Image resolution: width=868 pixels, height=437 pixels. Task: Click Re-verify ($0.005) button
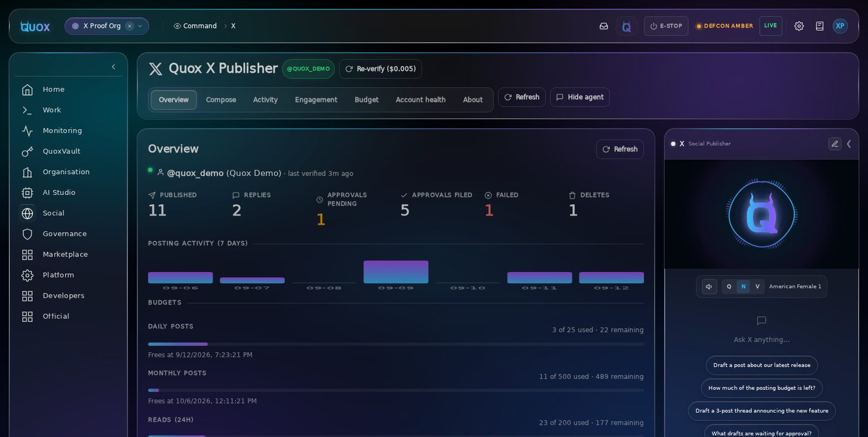381,69
